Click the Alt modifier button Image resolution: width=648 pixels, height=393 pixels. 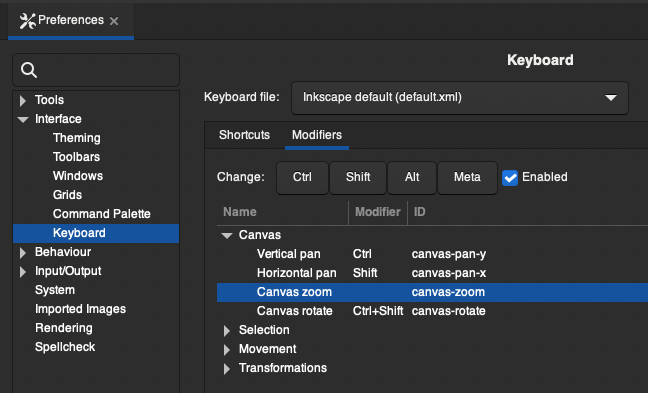pos(412,178)
